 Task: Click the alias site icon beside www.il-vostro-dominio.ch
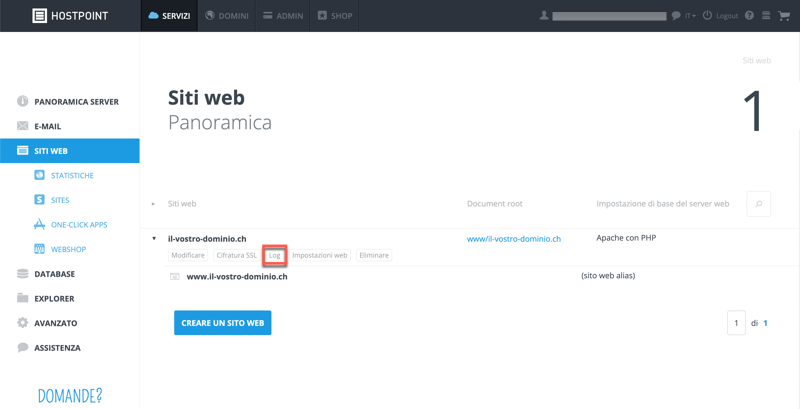pyautogui.click(x=174, y=277)
